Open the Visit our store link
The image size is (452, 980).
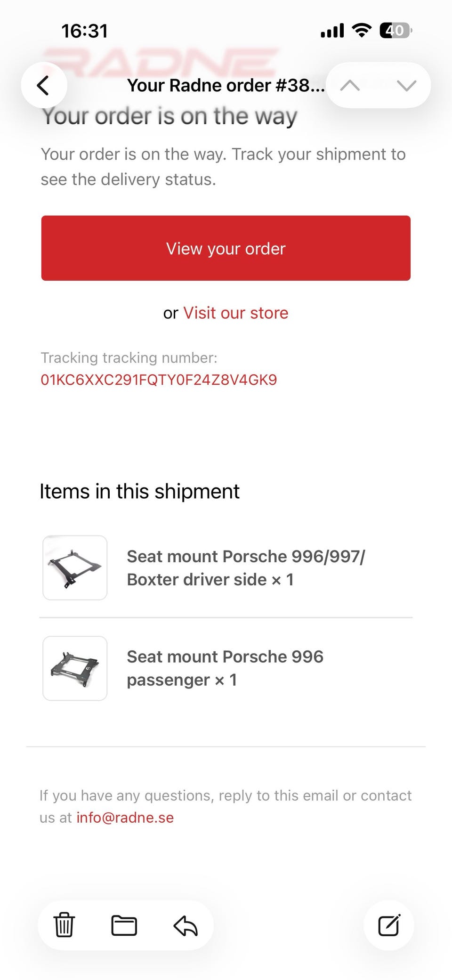[235, 313]
